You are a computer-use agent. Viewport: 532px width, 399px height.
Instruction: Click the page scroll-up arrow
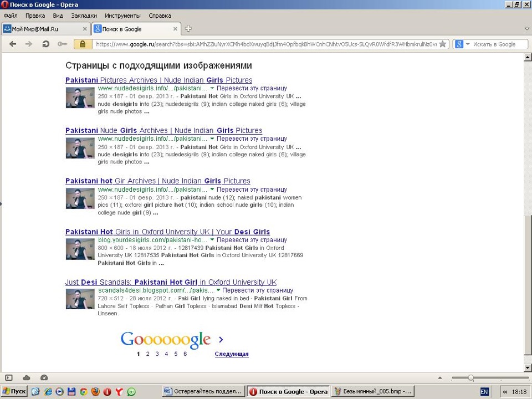[x=528, y=57]
